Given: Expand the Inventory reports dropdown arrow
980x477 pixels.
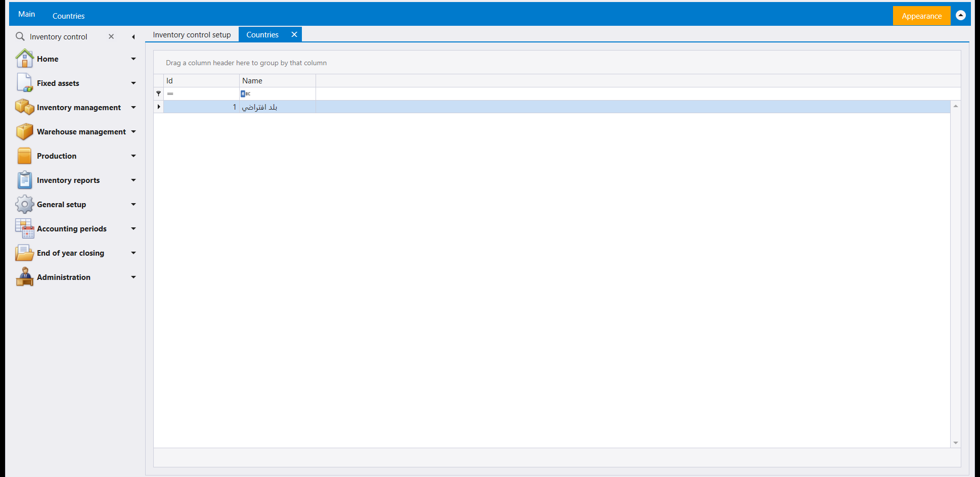Looking at the screenshot, I should (133, 180).
